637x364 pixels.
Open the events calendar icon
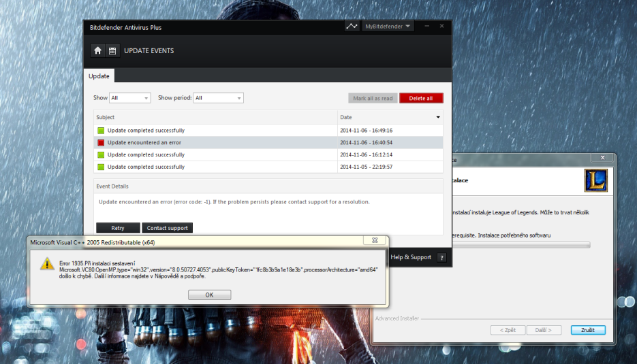point(112,51)
